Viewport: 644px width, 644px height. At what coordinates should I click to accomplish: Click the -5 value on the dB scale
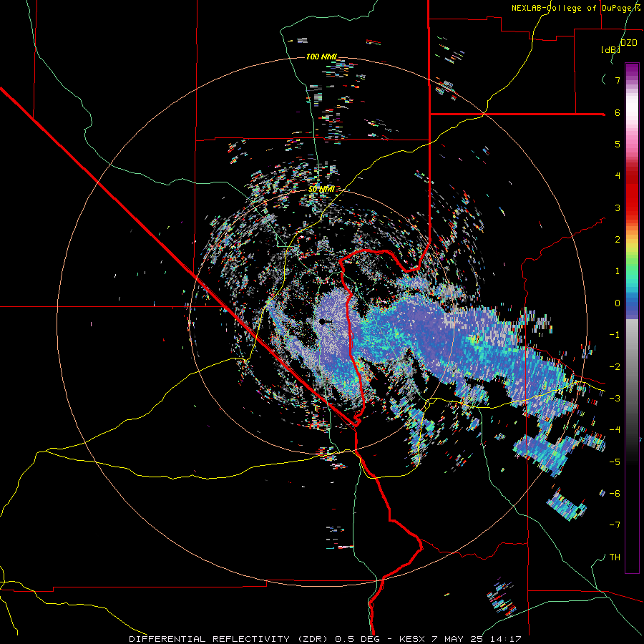click(x=615, y=462)
